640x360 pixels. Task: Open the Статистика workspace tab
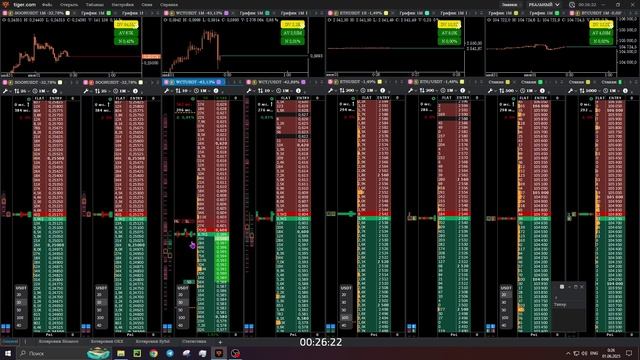tap(194, 341)
